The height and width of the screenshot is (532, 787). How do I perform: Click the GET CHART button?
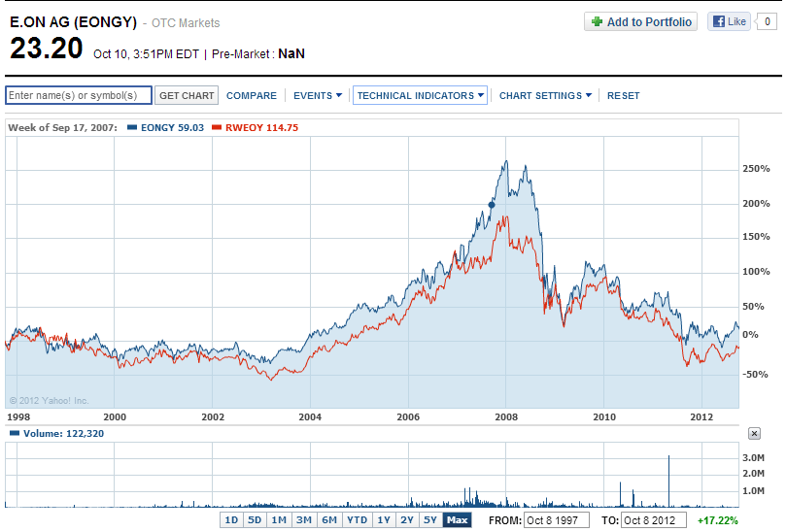coord(187,95)
